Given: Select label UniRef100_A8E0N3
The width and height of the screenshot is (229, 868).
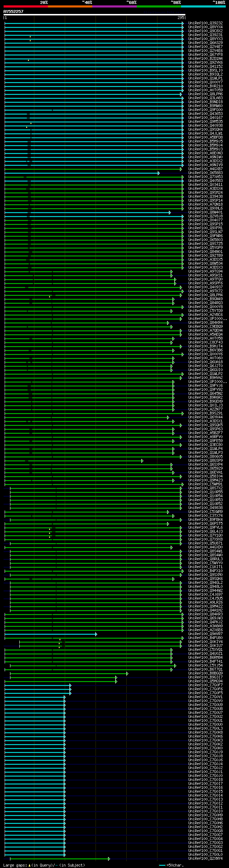Looking at the screenshot, I should pyautogui.click(x=205, y=153).
